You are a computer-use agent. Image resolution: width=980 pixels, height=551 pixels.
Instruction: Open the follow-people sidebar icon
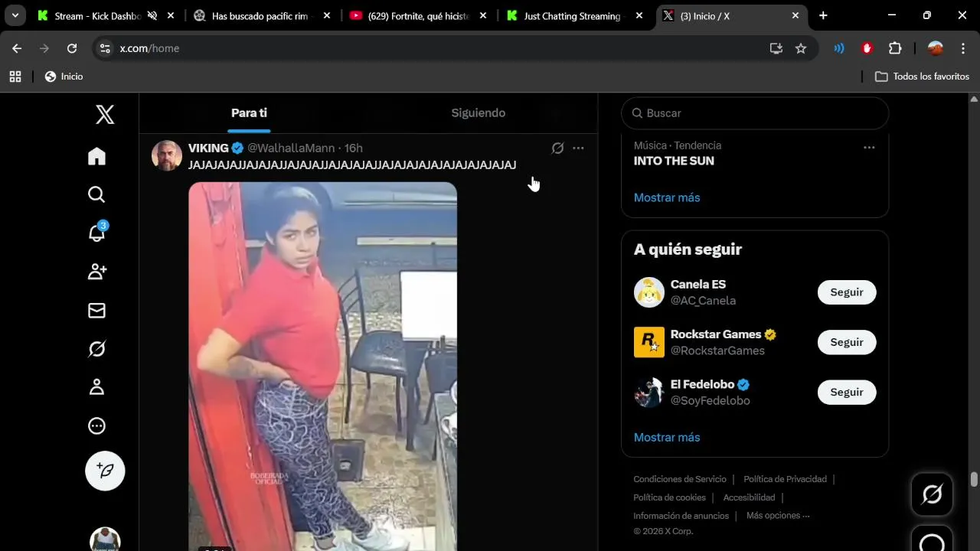pos(96,272)
